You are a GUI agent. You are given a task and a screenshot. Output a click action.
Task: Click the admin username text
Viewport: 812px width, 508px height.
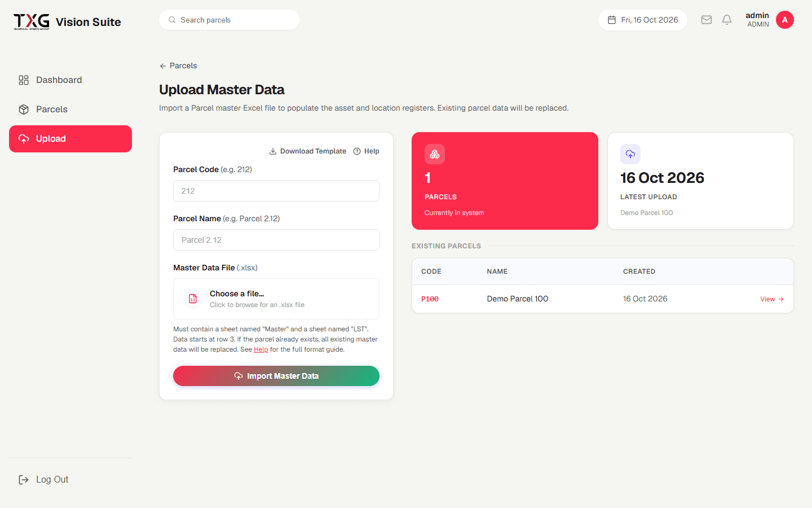click(757, 15)
